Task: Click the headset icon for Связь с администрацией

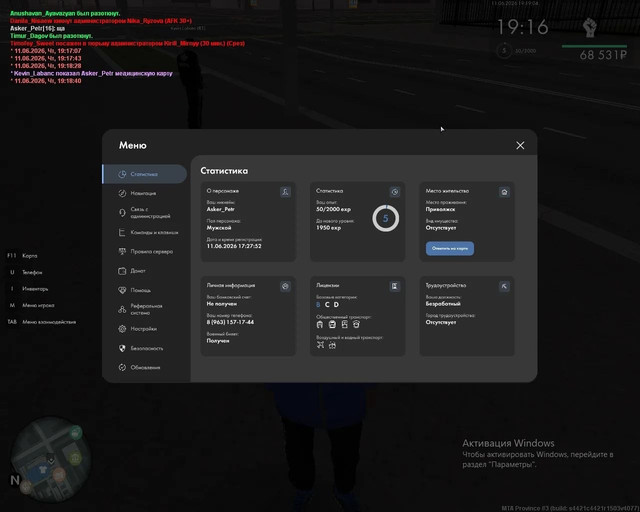Action: pyautogui.click(x=122, y=212)
